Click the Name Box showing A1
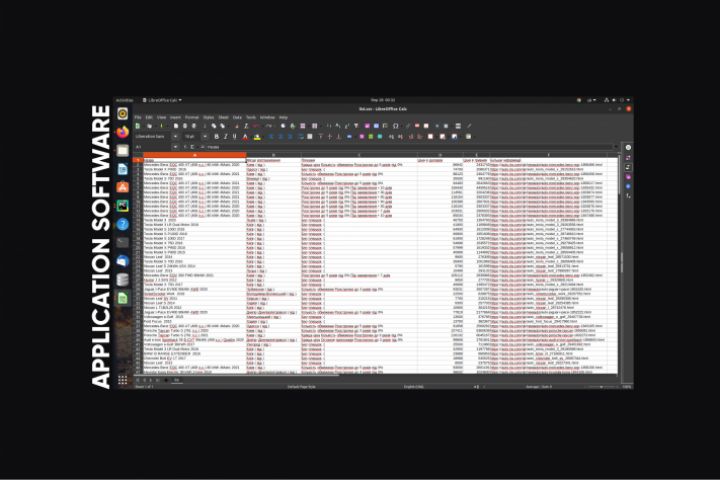Image resolution: width=720 pixels, height=480 pixels. pos(153,147)
